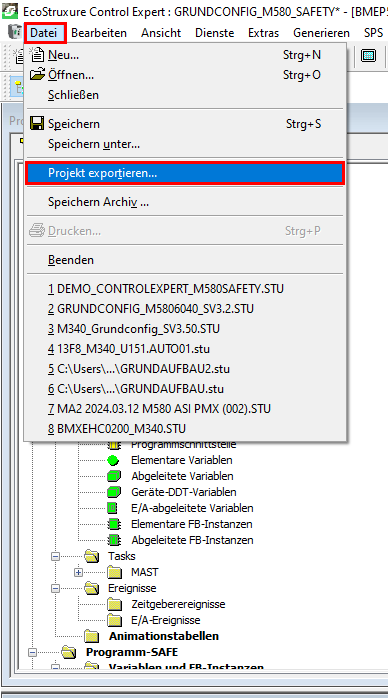This screenshot has width=388, height=698.
Task: Click the MAST folder icon
Action: coord(114,572)
